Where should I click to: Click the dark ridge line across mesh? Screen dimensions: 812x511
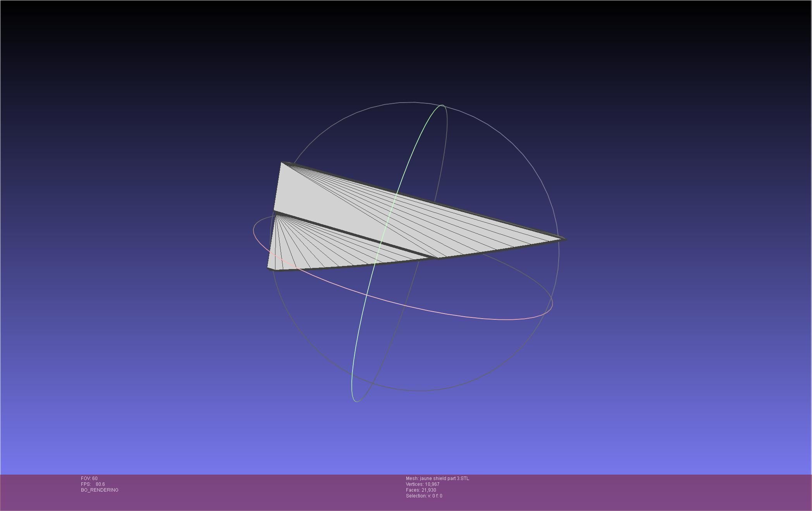coord(349,233)
